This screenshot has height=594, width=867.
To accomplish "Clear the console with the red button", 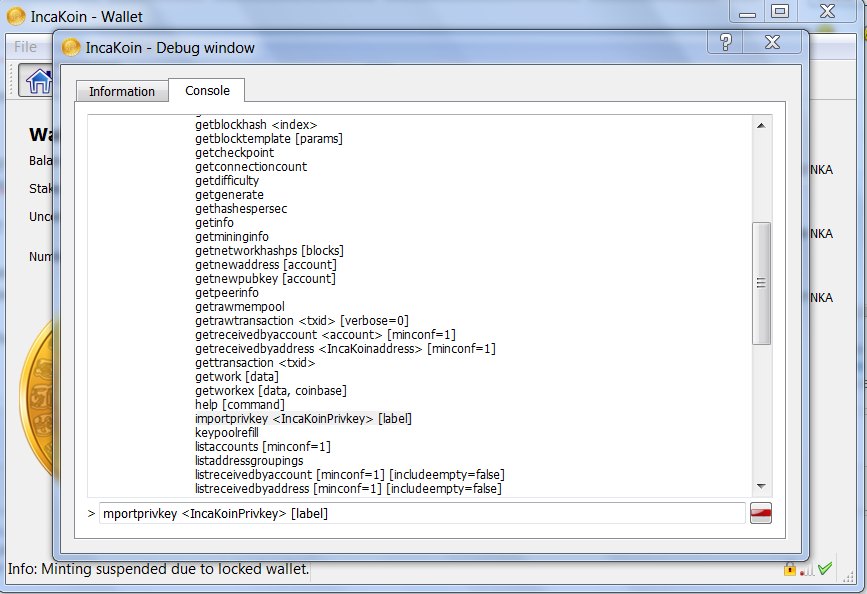I will [x=761, y=513].
